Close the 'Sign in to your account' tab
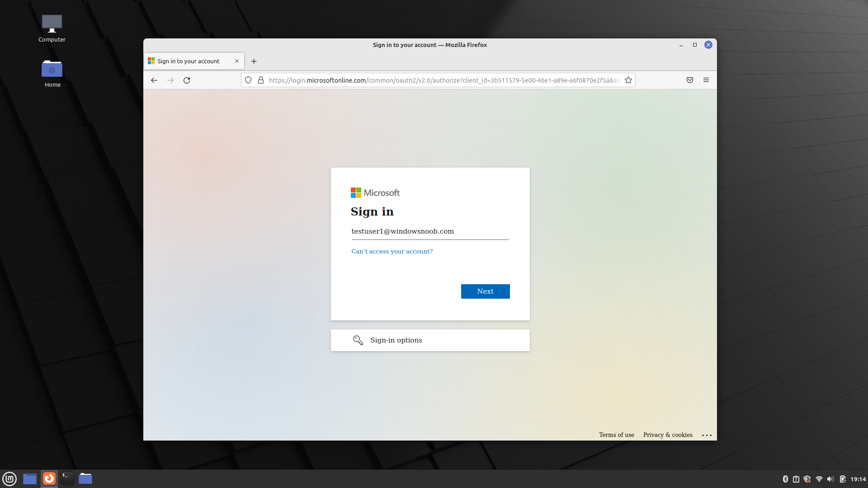This screenshot has height=488, width=868. pyautogui.click(x=237, y=61)
